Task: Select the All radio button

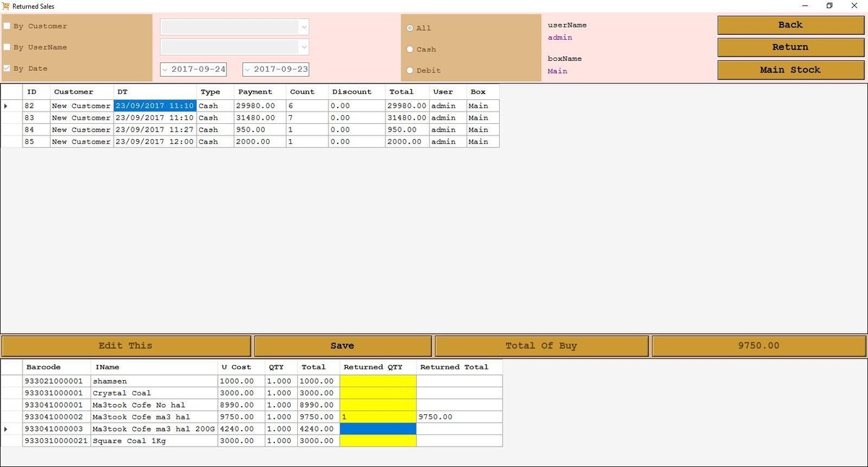Action: [410, 28]
